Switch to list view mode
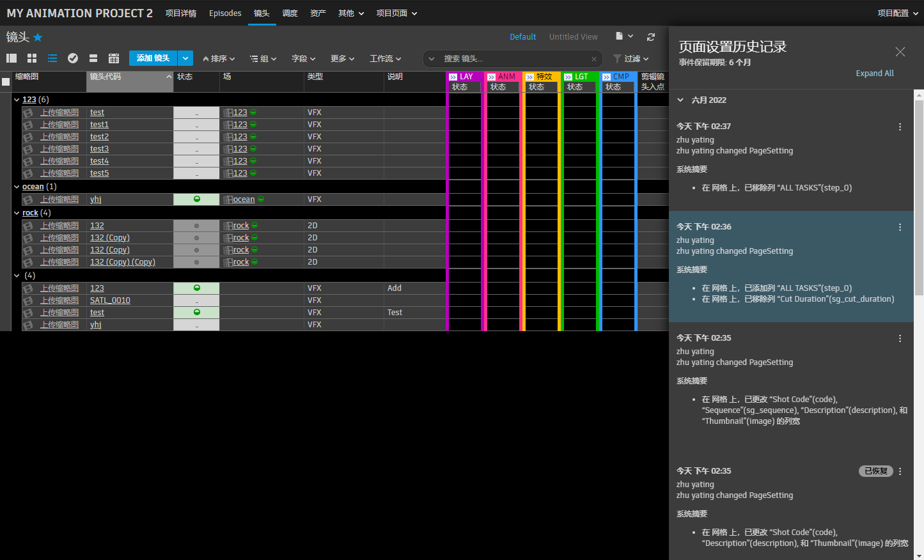924x560 pixels. click(52, 58)
